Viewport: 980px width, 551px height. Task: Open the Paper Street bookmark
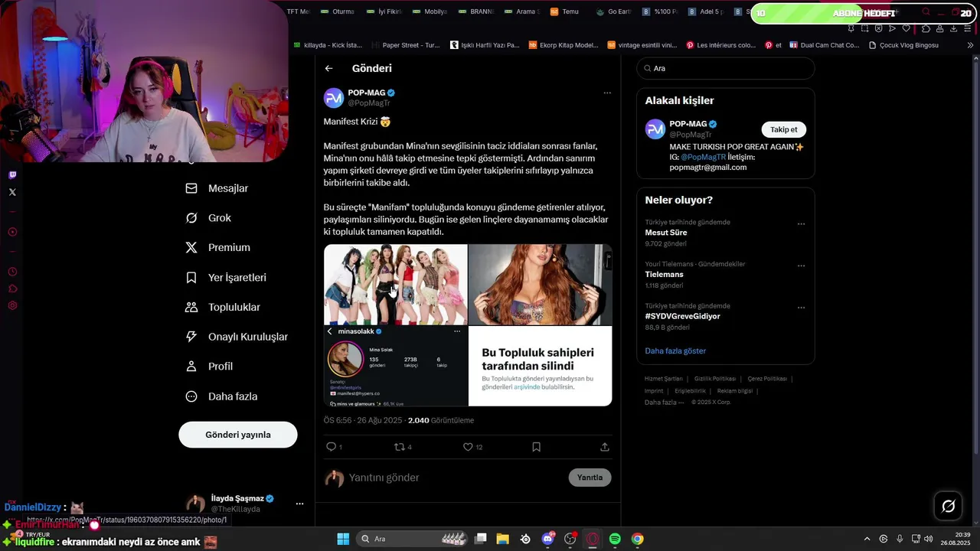pyautogui.click(x=405, y=45)
